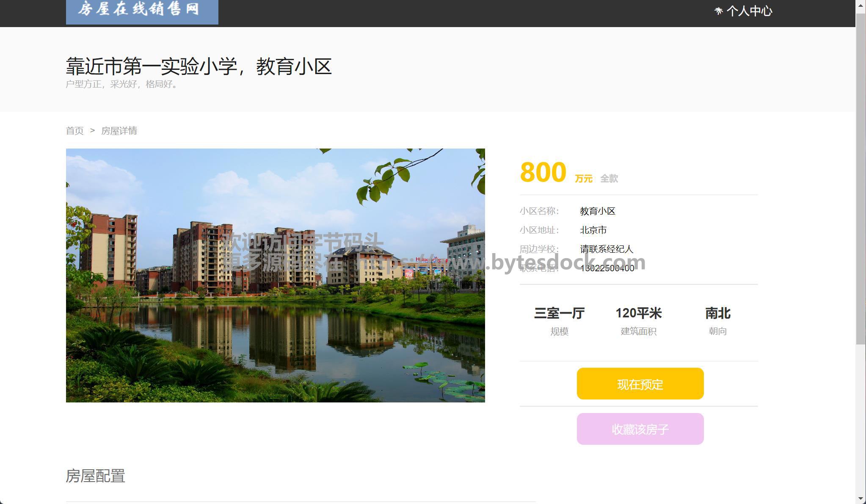Viewport: 866px width, 504px height.
Task: Click the 800 万元 price figure
Action: (543, 173)
